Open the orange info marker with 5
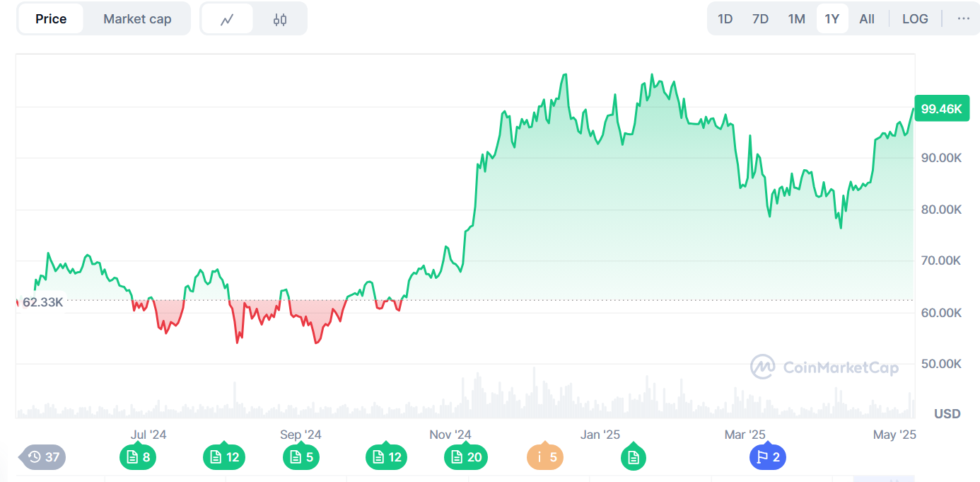This screenshot has width=980, height=482. tap(545, 457)
